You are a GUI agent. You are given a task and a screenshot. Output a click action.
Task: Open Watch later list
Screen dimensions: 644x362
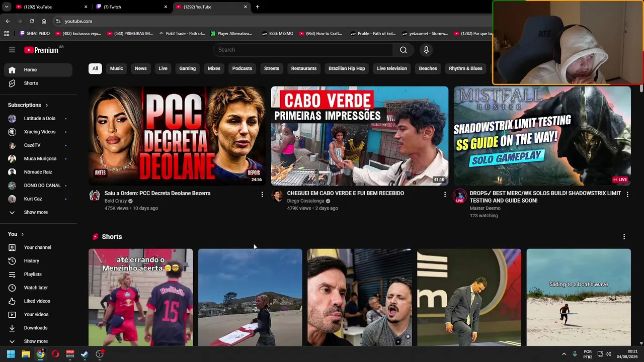click(x=38, y=288)
